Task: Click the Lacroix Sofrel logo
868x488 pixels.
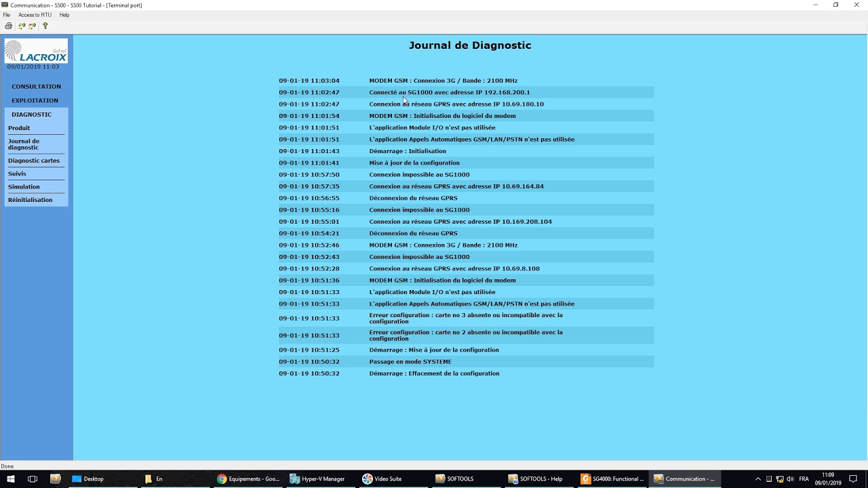Action: [x=36, y=51]
